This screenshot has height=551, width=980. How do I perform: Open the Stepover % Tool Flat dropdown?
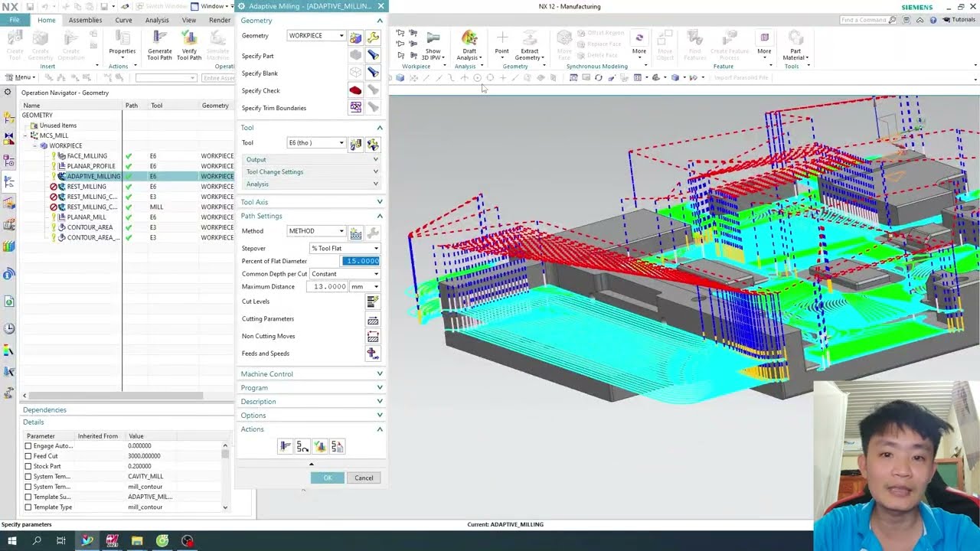[345, 248]
